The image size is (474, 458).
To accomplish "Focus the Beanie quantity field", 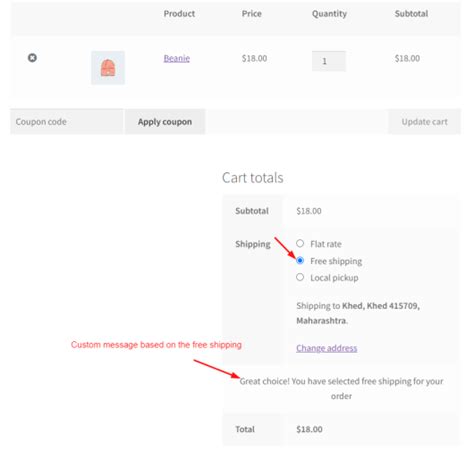I will point(329,61).
